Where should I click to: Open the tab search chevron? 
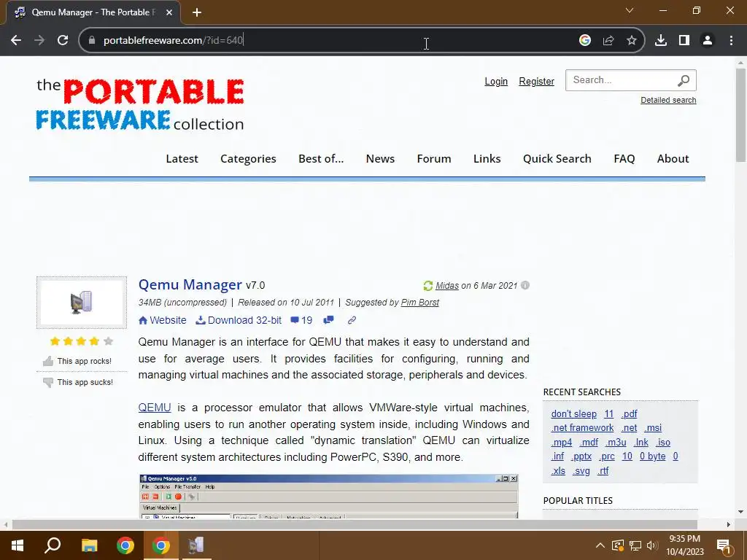click(x=630, y=10)
